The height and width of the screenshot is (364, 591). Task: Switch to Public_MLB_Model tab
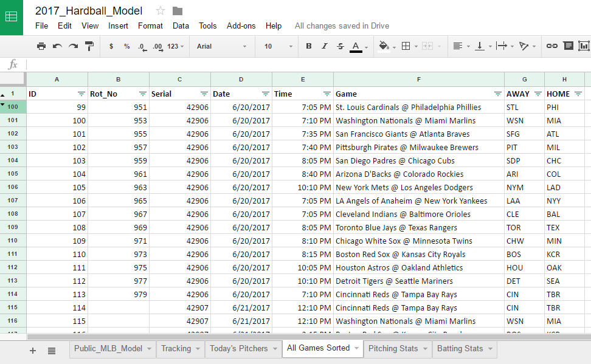coord(112,349)
